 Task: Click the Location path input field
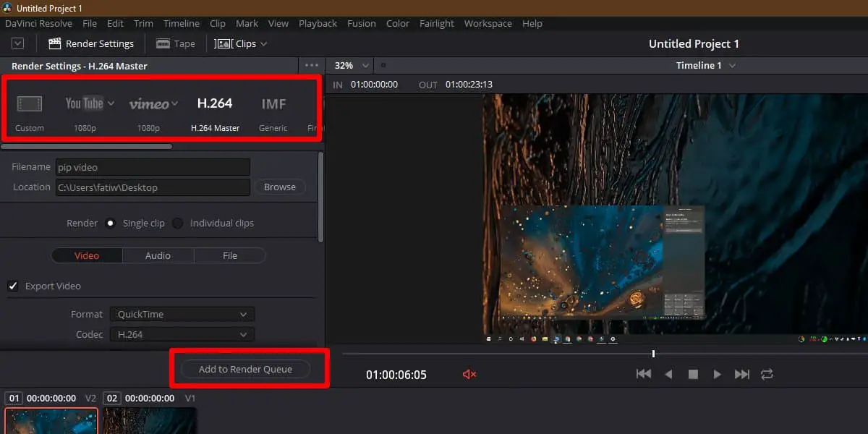[153, 187]
